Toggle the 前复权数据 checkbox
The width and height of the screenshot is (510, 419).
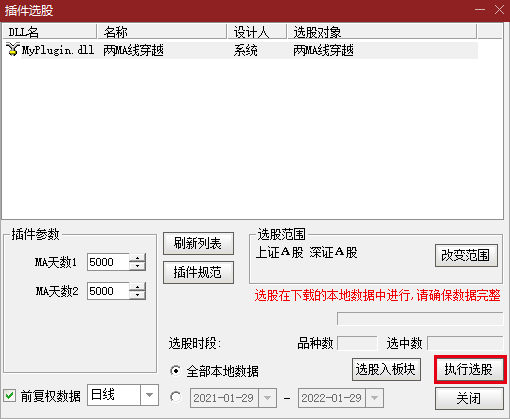point(10,396)
